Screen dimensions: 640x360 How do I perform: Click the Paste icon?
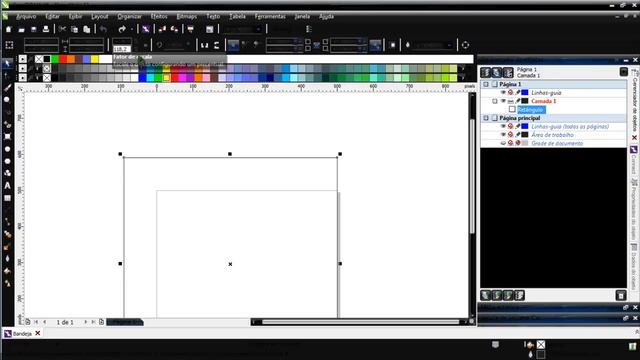(87, 29)
